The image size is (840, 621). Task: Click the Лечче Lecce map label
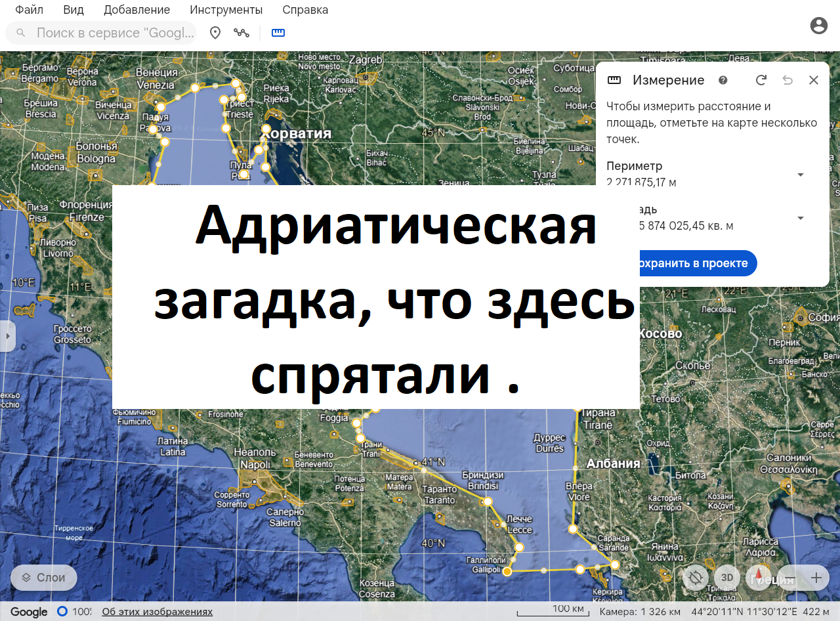pos(520,524)
